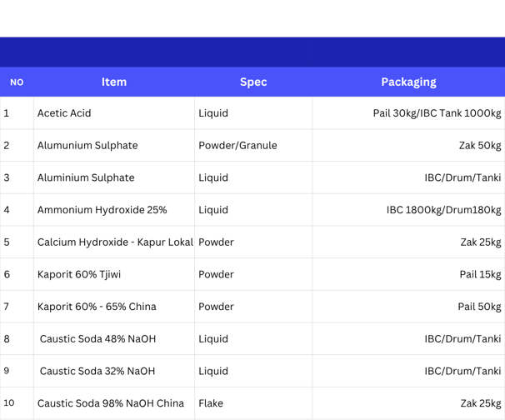
Task: Click the NO column header
Action: (17, 82)
